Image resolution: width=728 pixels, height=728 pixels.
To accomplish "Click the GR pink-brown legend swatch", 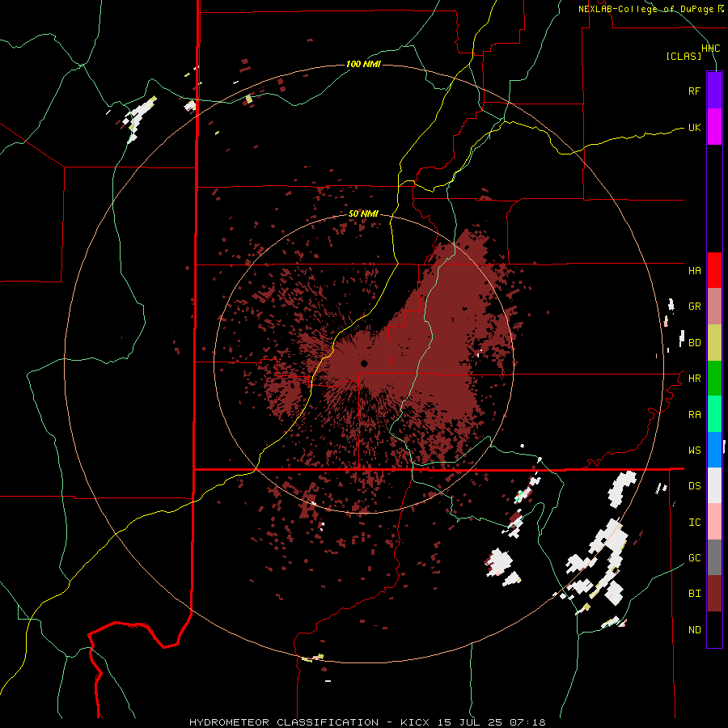I will click(714, 307).
